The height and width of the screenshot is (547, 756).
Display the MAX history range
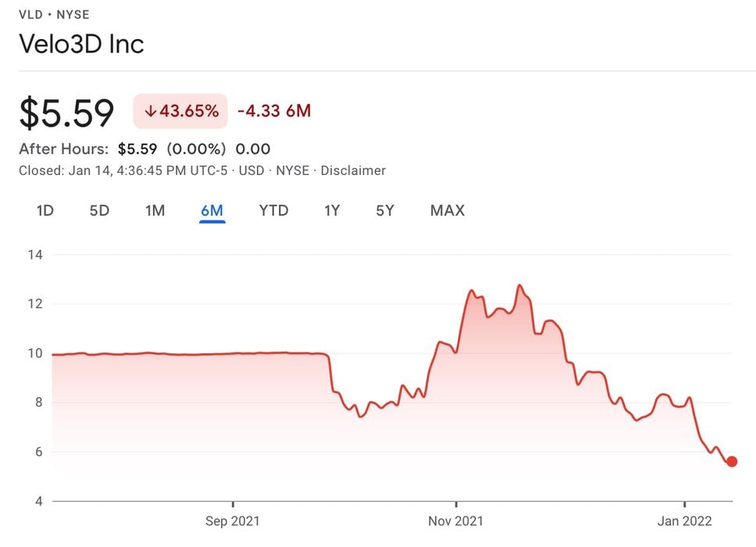point(447,210)
